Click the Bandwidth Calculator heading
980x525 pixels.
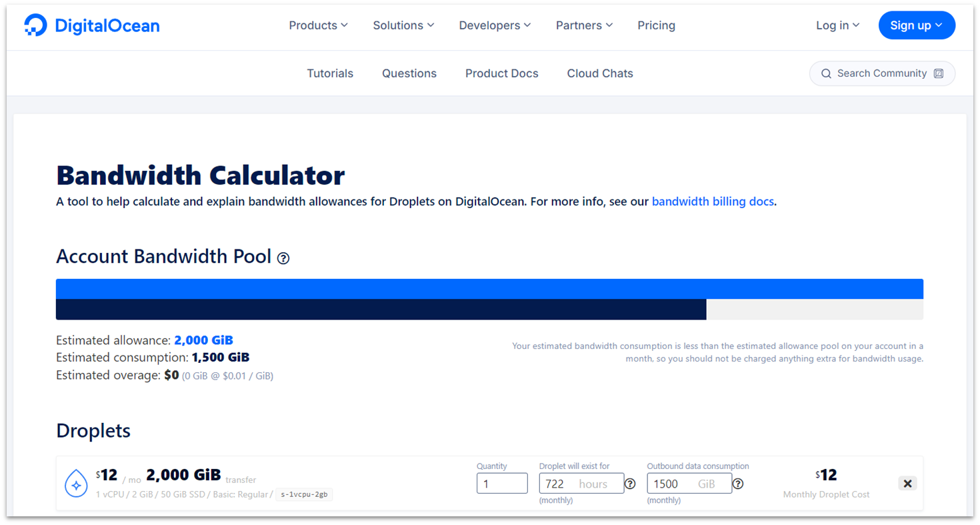coord(200,175)
